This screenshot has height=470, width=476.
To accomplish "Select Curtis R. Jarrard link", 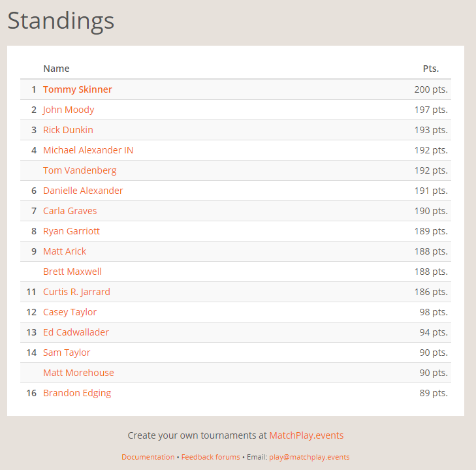I will point(76,292).
